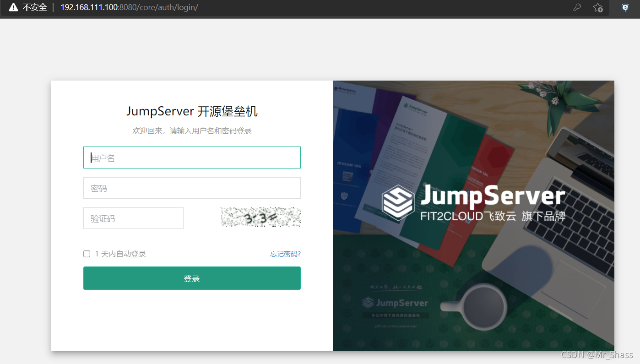Screen dimensions: 640x364
Task: Click the password manager key icon
Action: 577,7
